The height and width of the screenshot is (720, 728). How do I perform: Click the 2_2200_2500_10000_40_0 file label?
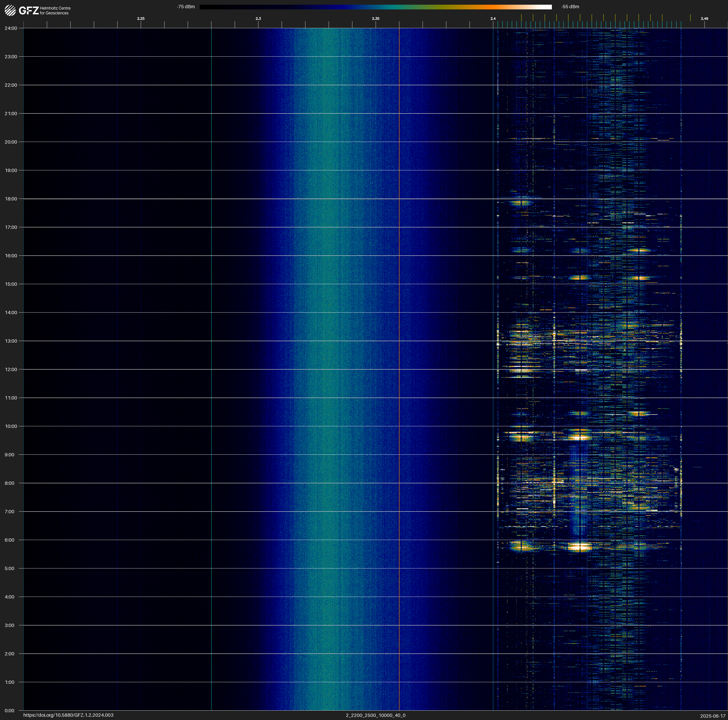point(375,715)
